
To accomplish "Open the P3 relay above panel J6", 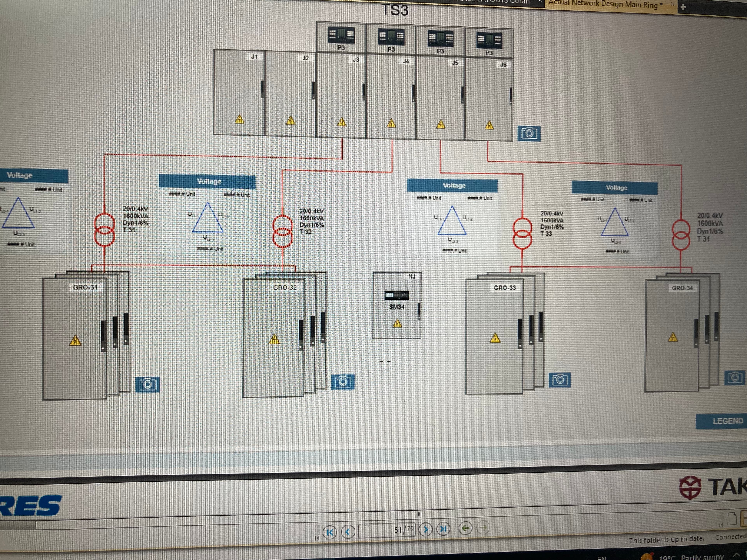I will [489, 40].
